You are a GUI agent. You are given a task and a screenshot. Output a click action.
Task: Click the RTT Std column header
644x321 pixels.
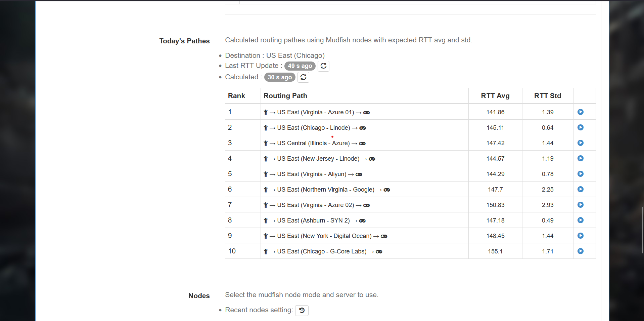(547, 96)
